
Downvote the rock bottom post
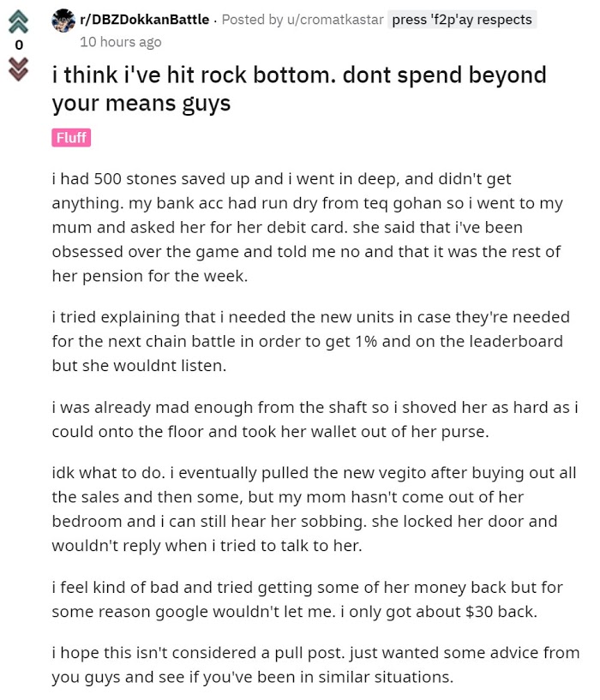(x=19, y=67)
